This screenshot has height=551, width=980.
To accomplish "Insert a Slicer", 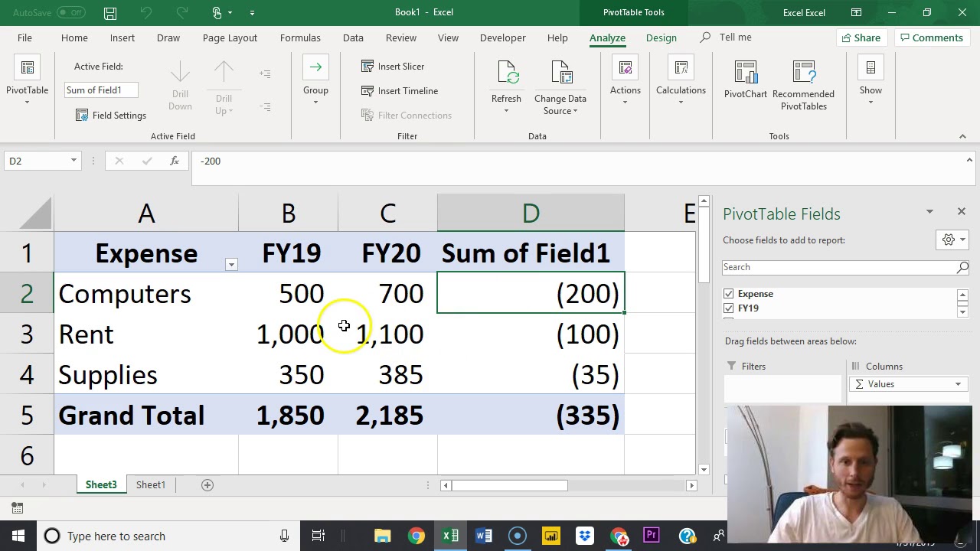I will 393,67.
